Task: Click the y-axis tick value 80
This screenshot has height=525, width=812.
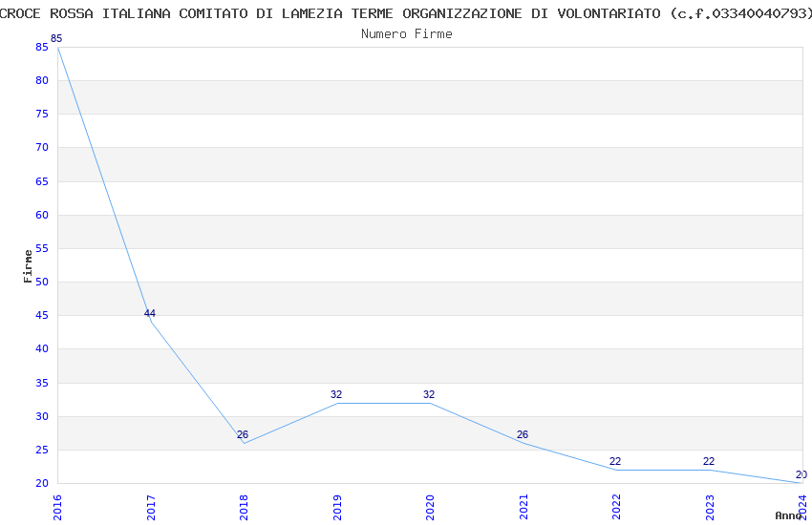Action: point(42,80)
